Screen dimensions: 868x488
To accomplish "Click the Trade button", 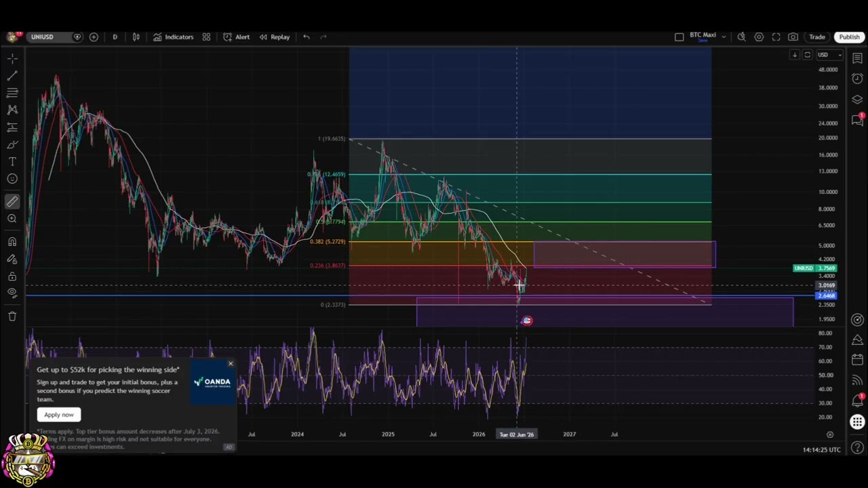I will [817, 37].
